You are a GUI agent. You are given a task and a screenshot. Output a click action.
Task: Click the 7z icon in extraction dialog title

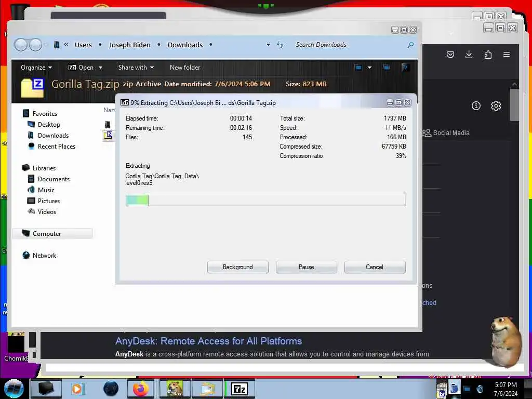click(125, 102)
